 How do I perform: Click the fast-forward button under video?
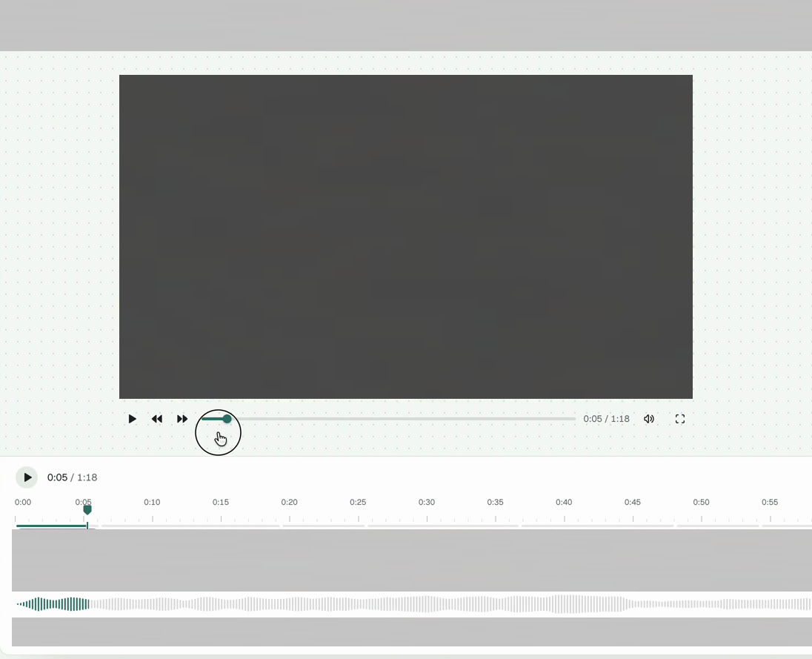click(x=182, y=419)
